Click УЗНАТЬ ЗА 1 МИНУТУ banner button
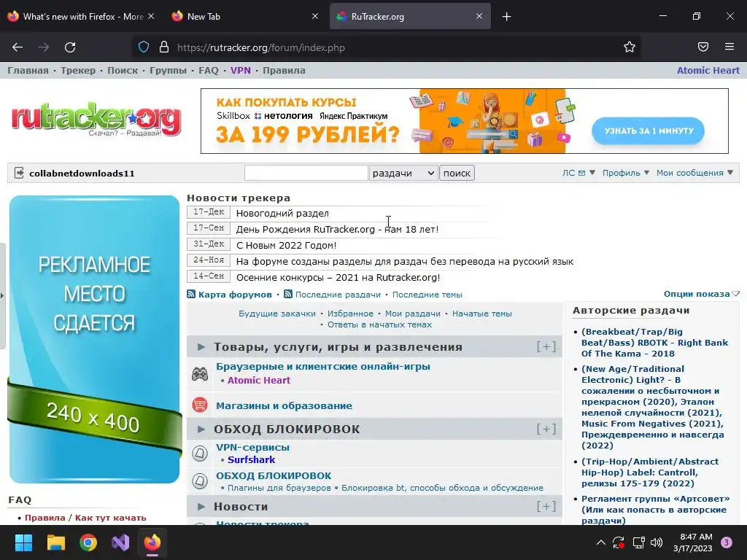 (649, 131)
